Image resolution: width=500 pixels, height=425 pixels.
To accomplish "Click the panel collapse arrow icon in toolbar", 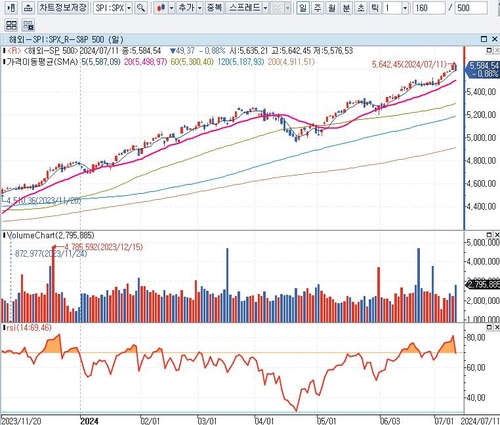I will pos(11,8).
